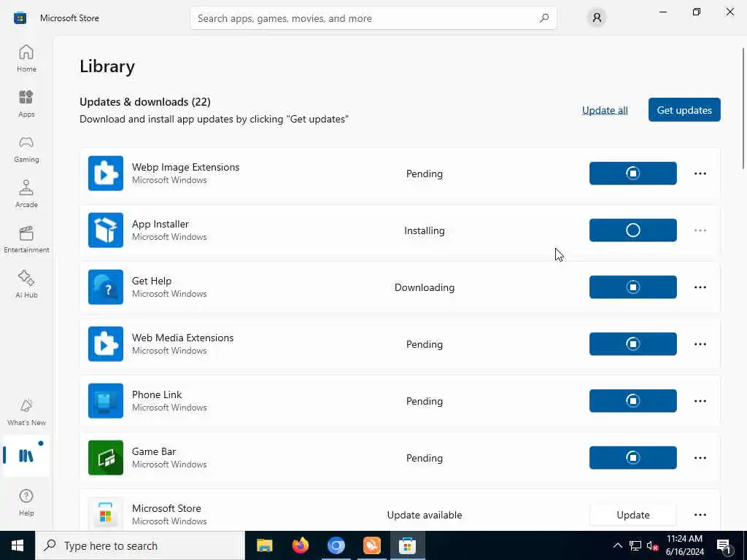Click the Library page vertical scrollbar
The height and width of the screenshot is (560, 747).
point(743,108)
